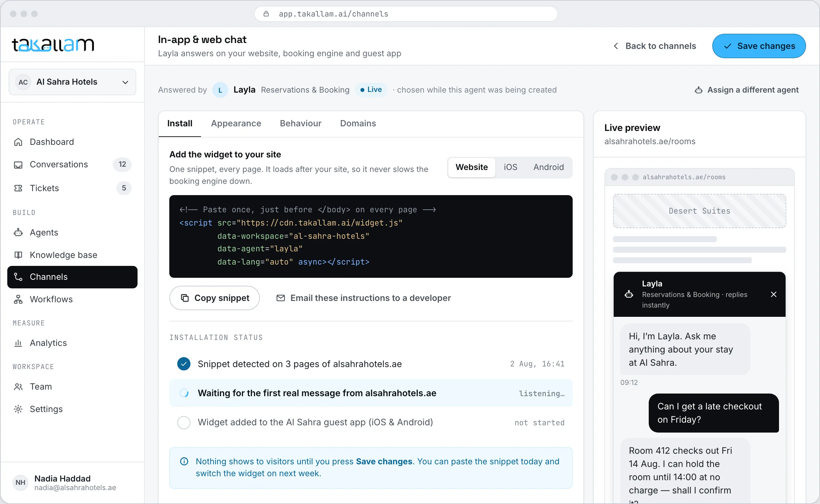Open Channels in the sidebar
This screenshot has height=504, width=820.
pyautogui.click(x=72, y=277)
